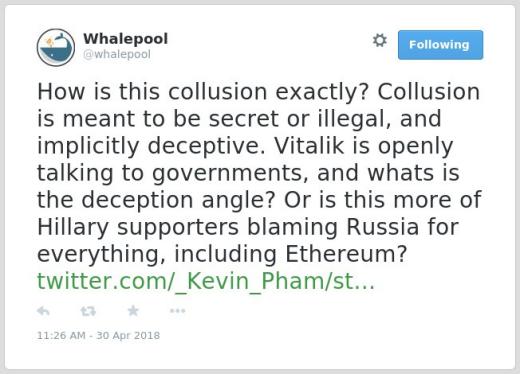The image size is (520, 374).
Task: Select the word Vitalik in tweet
Action: tap(309, 146)
